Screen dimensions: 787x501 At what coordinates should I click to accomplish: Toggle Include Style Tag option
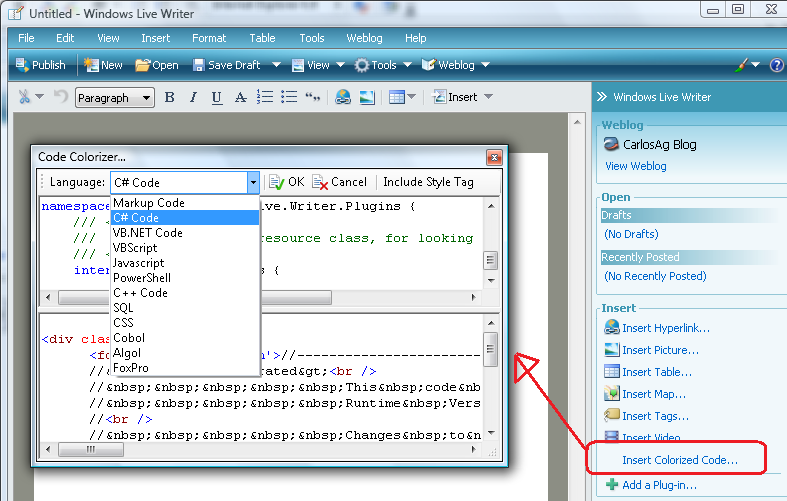coord(428,182)
